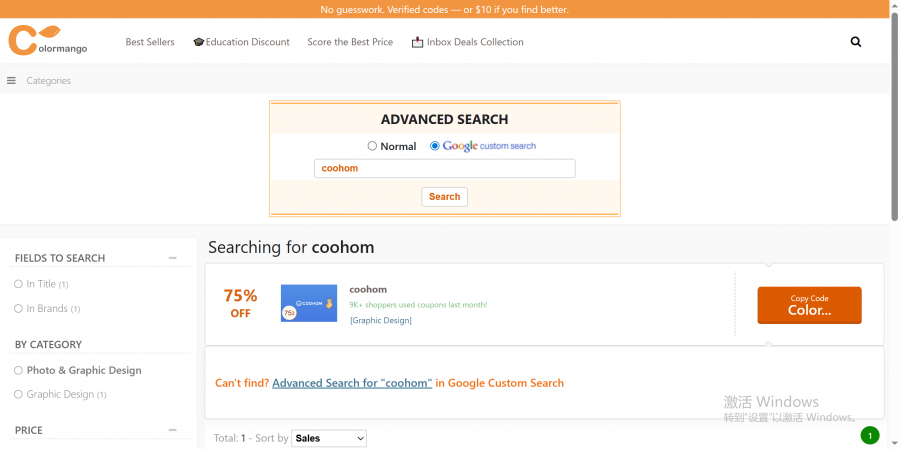Click the page vertical scrollbar

(x=894, y=117)
